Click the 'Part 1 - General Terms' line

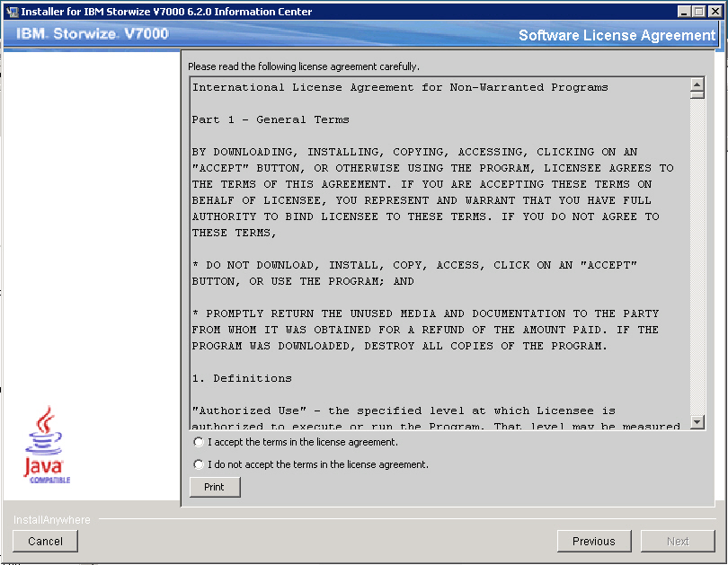coord(271,119)
